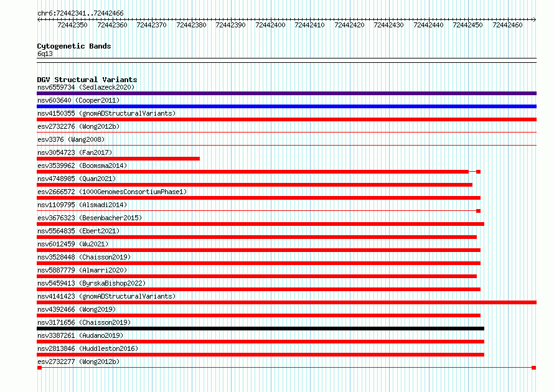The image size is (554, 392).
Task: Open nsv3387261 (Audano2019) label
Action: (80, 335)
